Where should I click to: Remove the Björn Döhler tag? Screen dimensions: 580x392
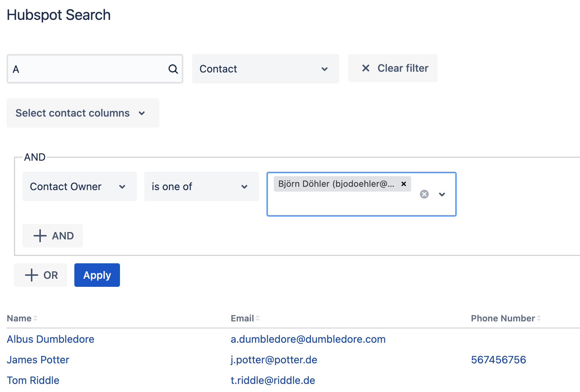(x=404, y=184)
